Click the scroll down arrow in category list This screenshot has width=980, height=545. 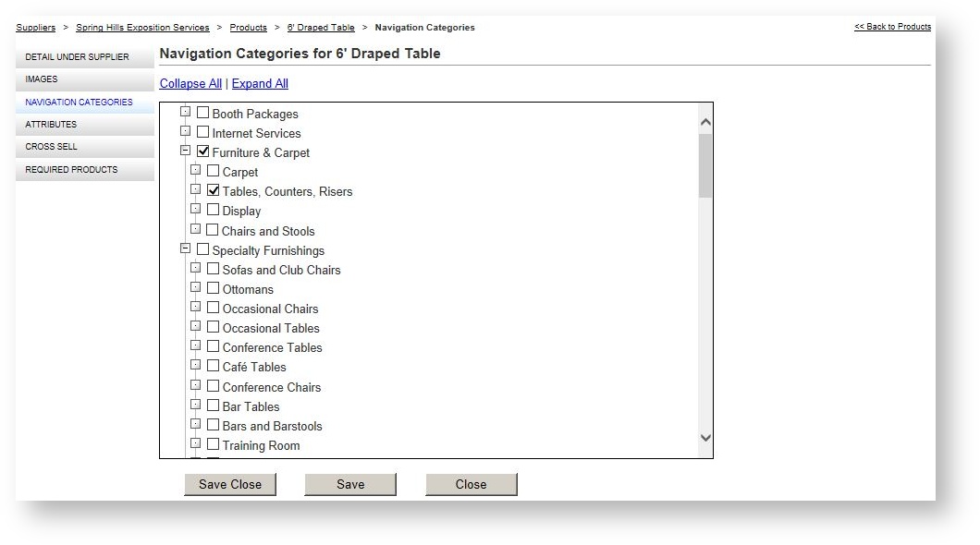click(705, 438)
